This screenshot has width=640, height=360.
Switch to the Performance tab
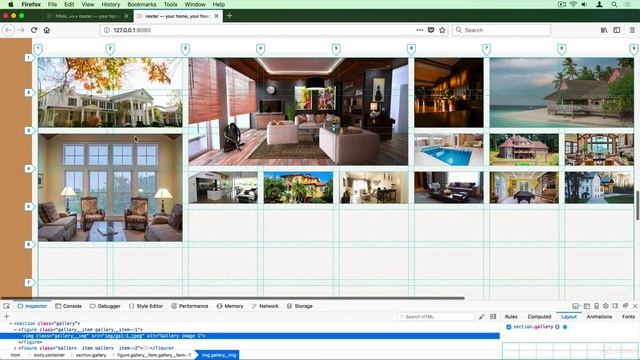coord(189,306)
